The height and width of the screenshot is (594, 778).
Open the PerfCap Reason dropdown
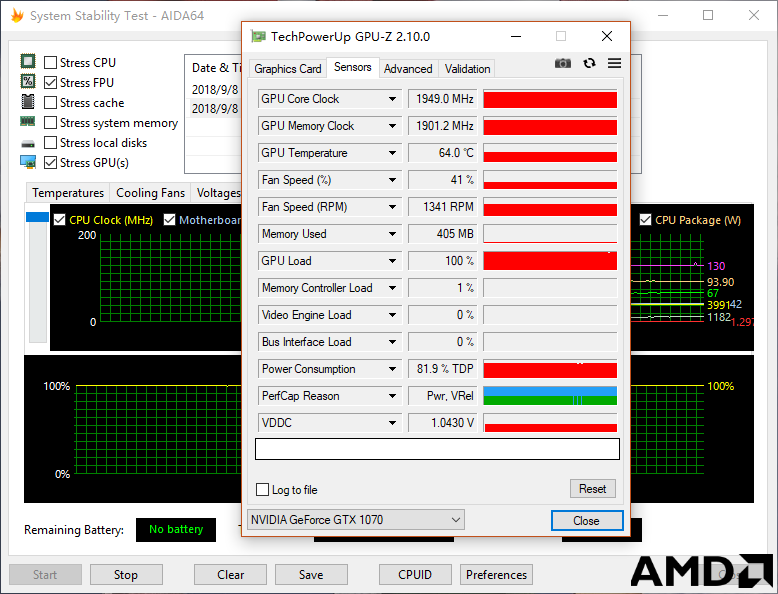tap(392, 396)
